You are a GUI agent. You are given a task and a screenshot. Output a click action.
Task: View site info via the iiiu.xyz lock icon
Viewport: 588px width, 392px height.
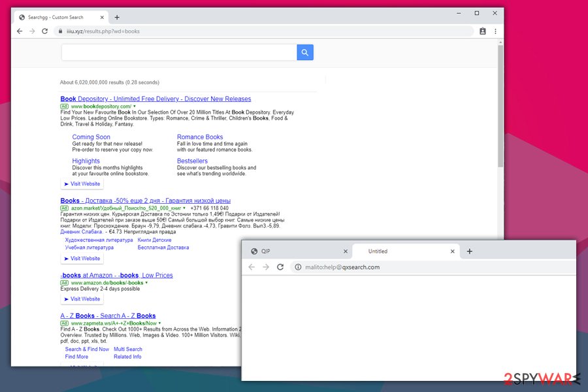tap(60, 31)
